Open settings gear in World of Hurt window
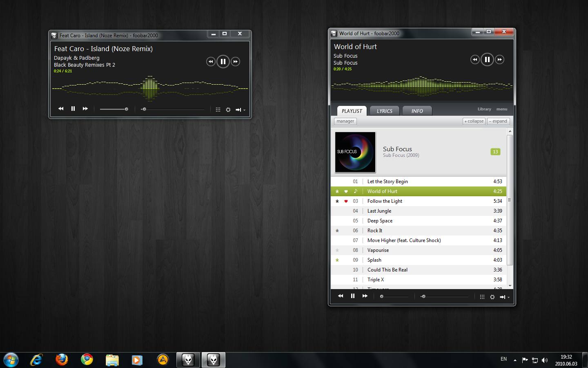This screenshot has height=368, width=588. coord(492,297)
